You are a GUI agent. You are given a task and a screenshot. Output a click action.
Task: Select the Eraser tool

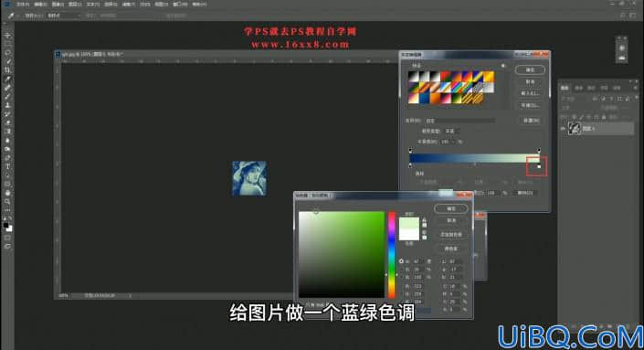click(x=7, y=122)
